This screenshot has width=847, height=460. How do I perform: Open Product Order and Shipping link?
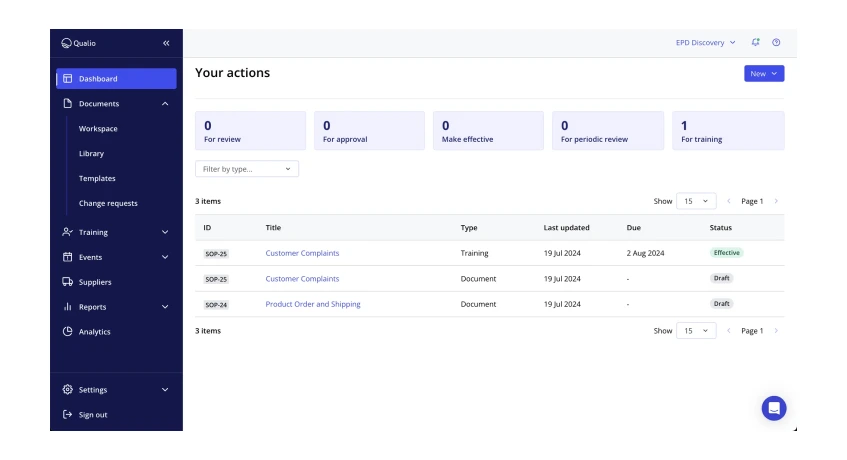pos(313,304)
